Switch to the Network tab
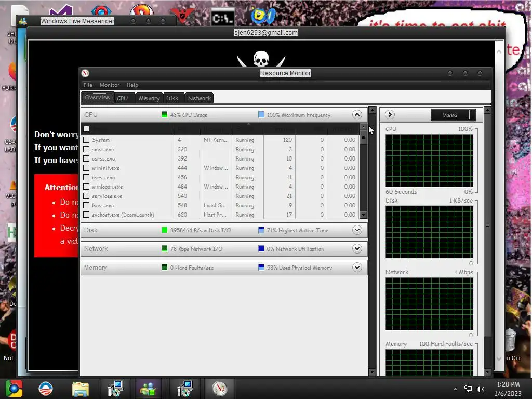Viewport: 532px width, 399px height. point(199,98)
